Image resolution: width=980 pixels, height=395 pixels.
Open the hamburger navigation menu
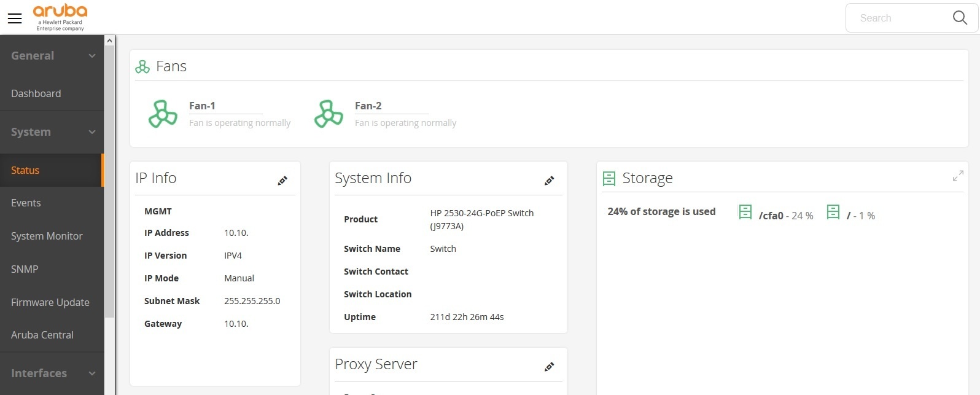[15, 18]
